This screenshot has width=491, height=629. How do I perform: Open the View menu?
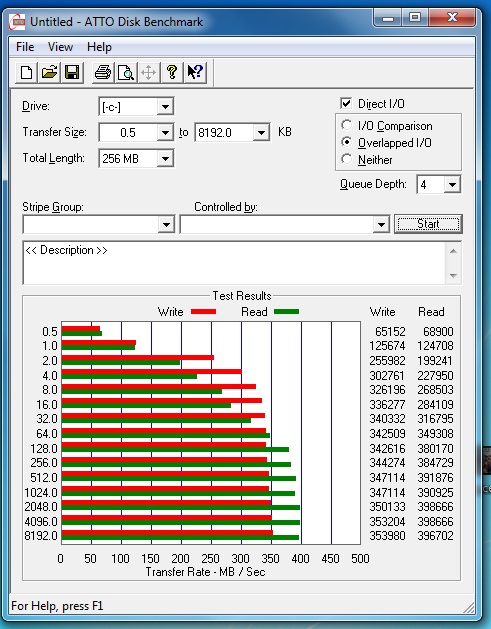(60, 47)
